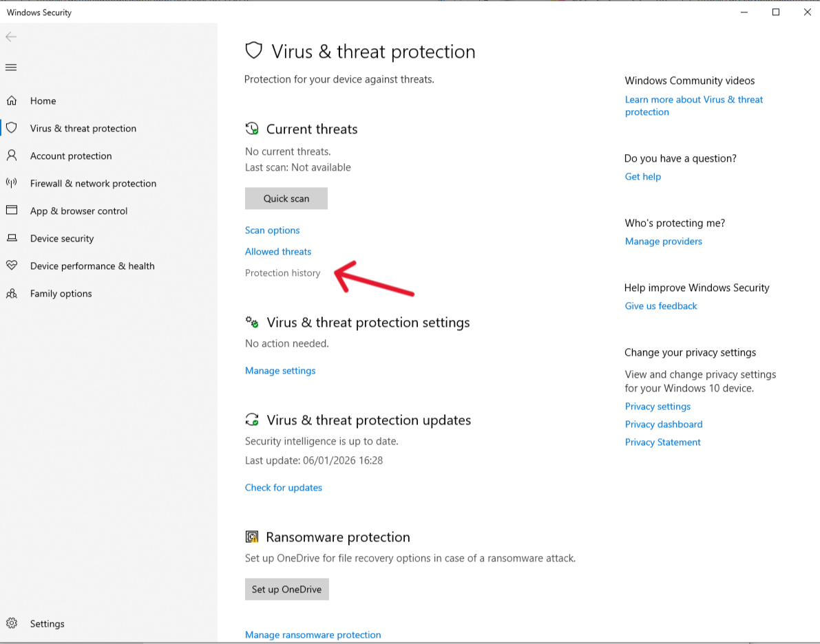Click the back arrow at the top left
The width and height of the screenshot is (820, 644).
(11, 36)
